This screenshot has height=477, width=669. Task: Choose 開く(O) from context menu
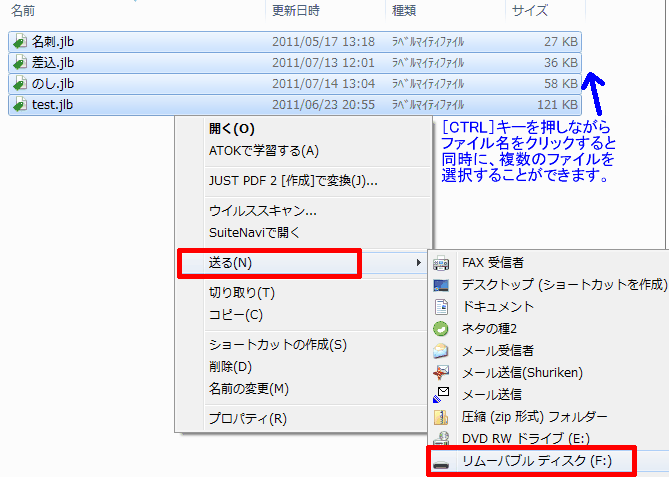[x=231, y=129]
